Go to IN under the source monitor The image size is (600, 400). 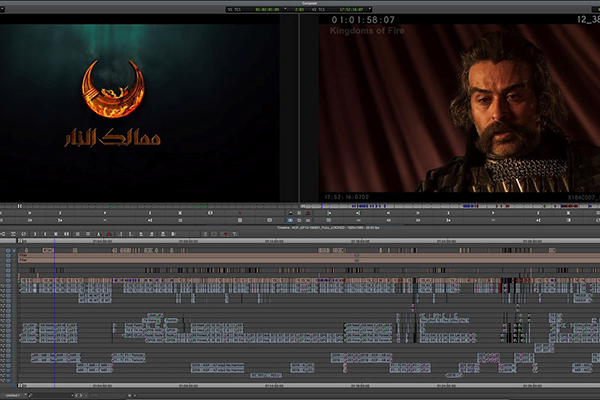pos(60,220)
